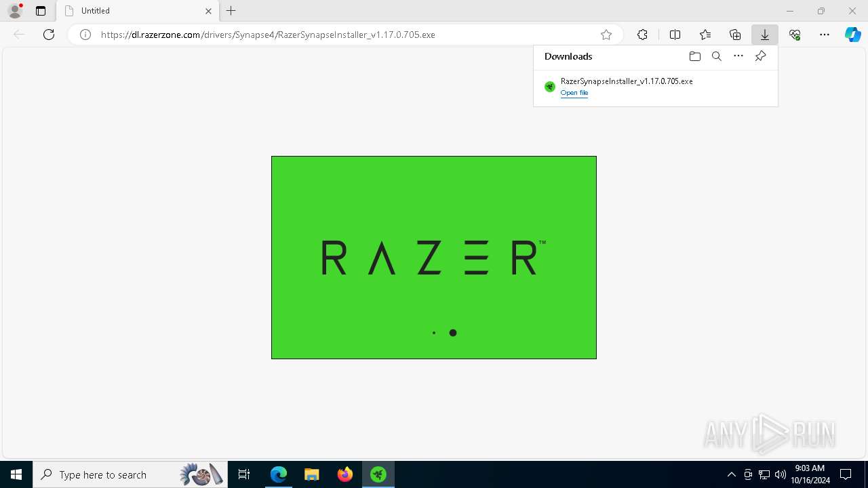The width and height of the screenshot is (868, 488).
Task: Click the Razer icon beside the download
Action: pyautogui.click(x=550, y=87)
